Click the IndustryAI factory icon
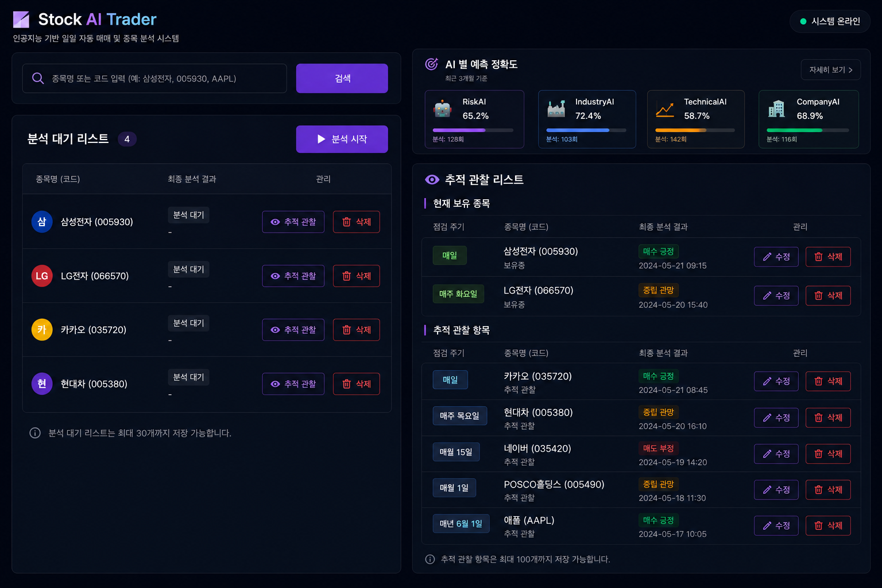This screenshot has height=588, width=882. (x=556, y=109)
